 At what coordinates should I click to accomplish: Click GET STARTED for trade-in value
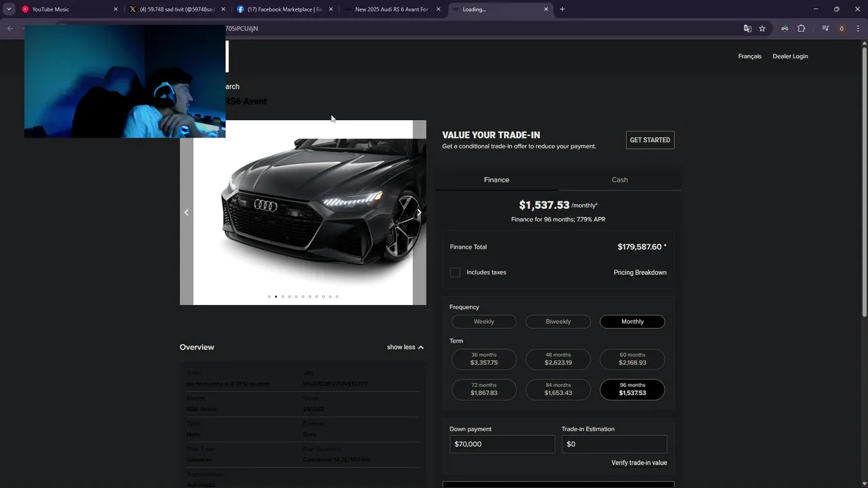[x=650, y=140]
